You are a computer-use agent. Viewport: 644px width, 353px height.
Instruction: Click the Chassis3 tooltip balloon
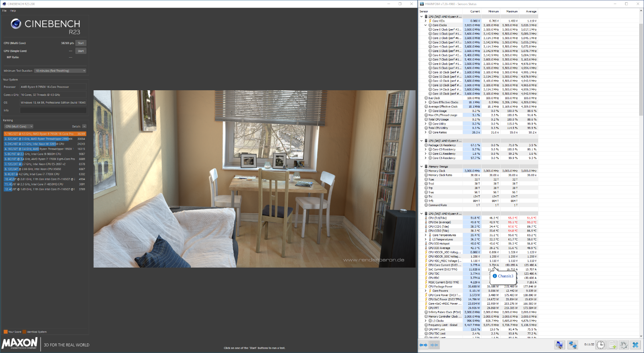[x=503, y=276]
